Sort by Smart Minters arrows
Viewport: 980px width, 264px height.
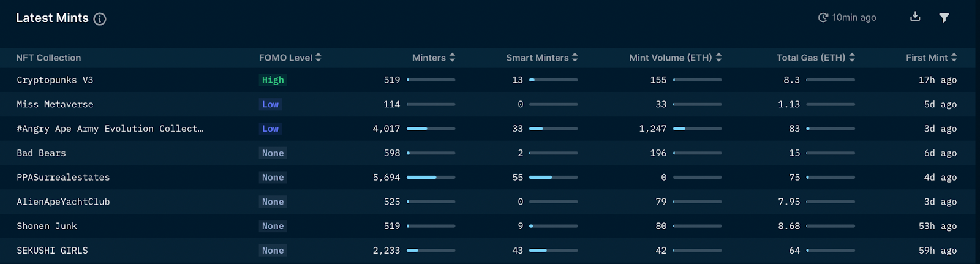click(575, 58)
